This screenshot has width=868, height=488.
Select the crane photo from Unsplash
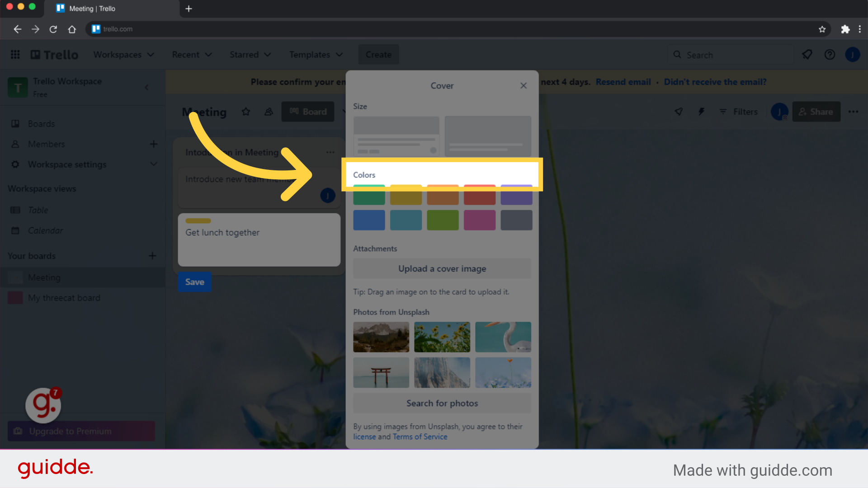pyautogui.click(x=503, y=337)
